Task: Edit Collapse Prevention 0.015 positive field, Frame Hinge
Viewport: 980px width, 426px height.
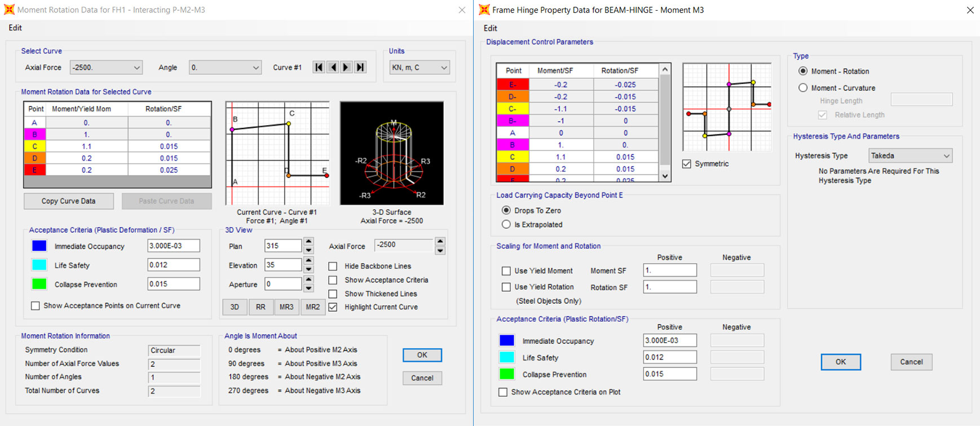Action: 670,374
